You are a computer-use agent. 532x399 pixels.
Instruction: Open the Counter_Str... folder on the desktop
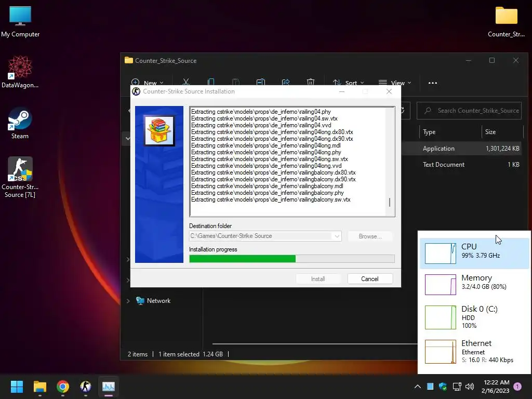click(x=506, y=21)
